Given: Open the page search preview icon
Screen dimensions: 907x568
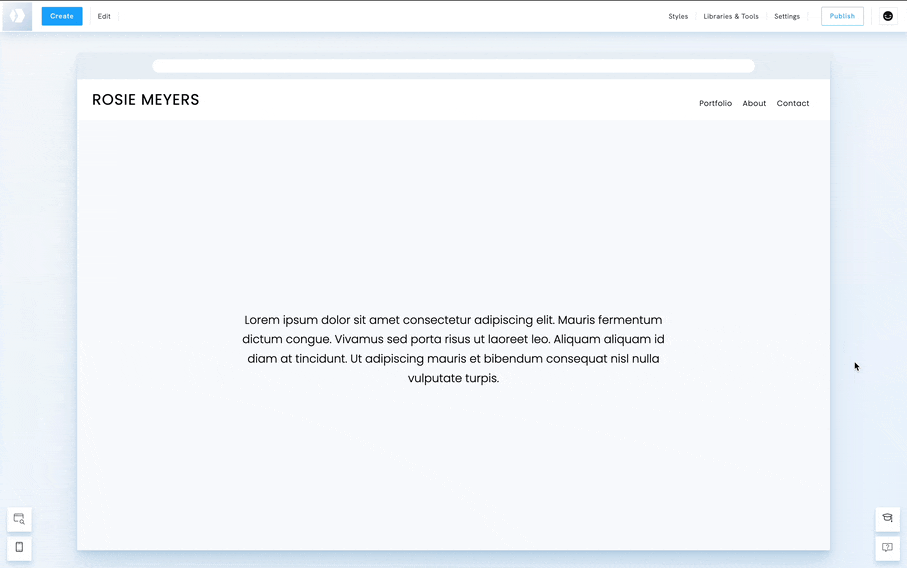Looking at the screenshot, I should pyautogui.click(x=19, y=519).
